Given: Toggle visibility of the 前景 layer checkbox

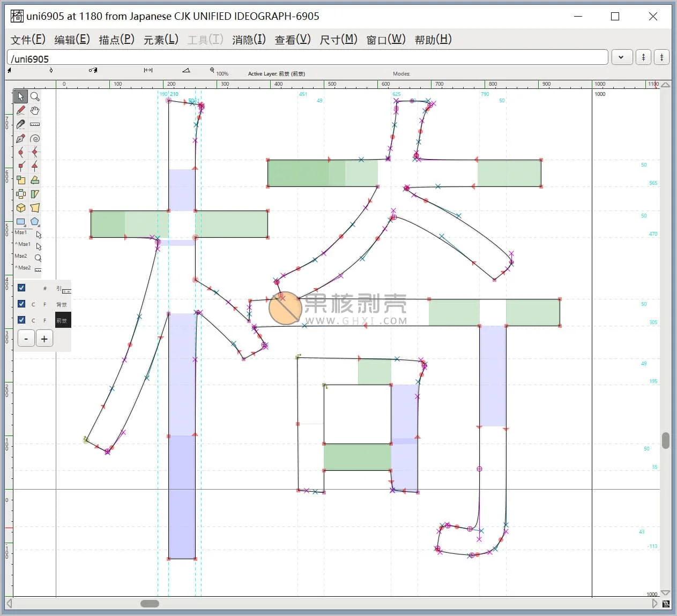Looking at the screenshot, I should pos(21,320).
